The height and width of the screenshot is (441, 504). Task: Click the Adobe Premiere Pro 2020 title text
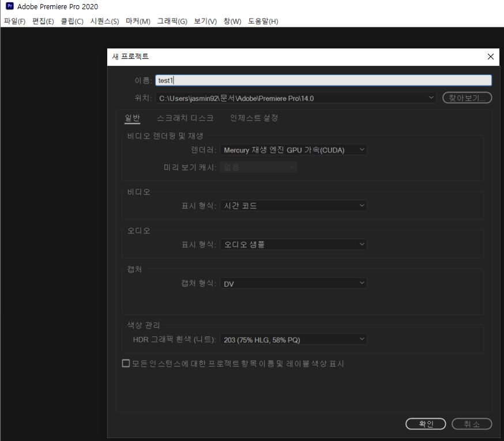tap(58, 6)
